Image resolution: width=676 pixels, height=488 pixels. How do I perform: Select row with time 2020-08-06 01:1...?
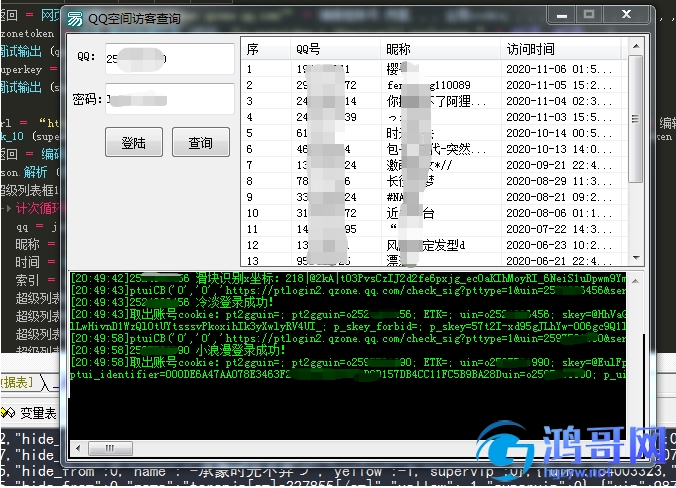433,213
